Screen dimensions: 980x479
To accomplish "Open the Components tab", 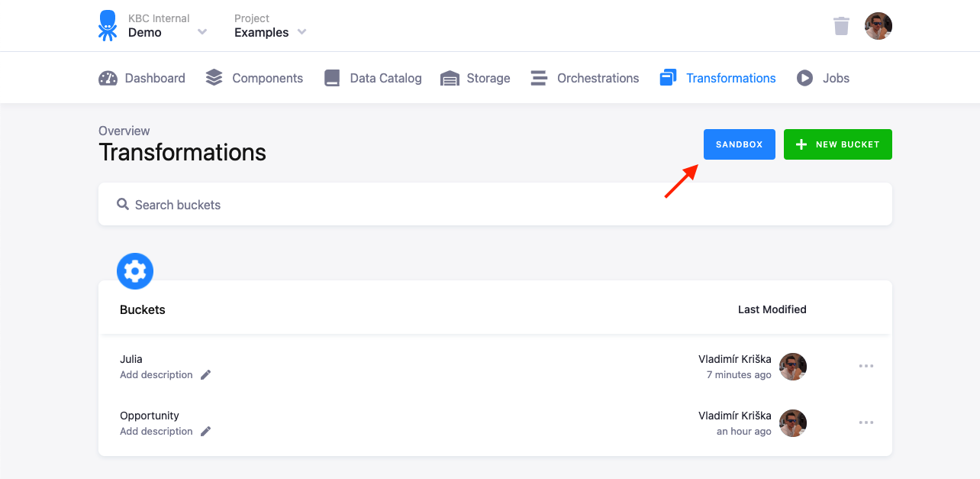I will [254, 78].
